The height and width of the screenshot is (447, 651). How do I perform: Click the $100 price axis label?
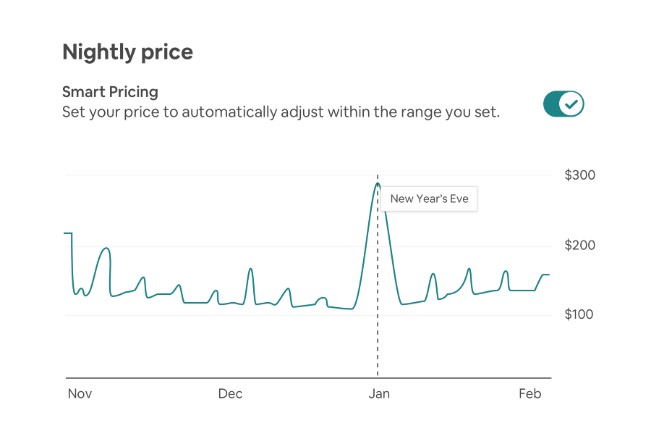[x=579, y=314]
